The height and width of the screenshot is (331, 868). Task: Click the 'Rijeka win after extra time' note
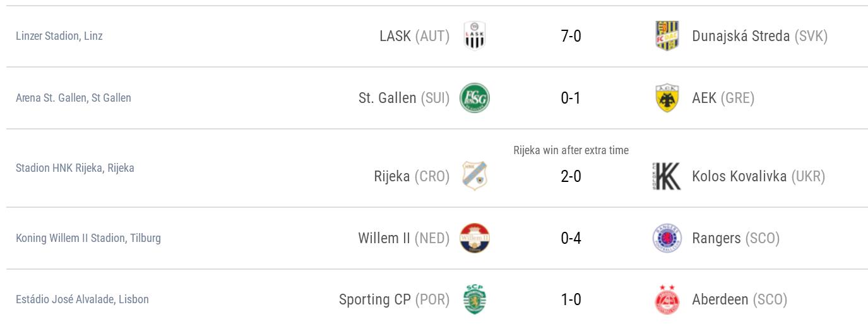pyautogui.click(x=571, y=150)
